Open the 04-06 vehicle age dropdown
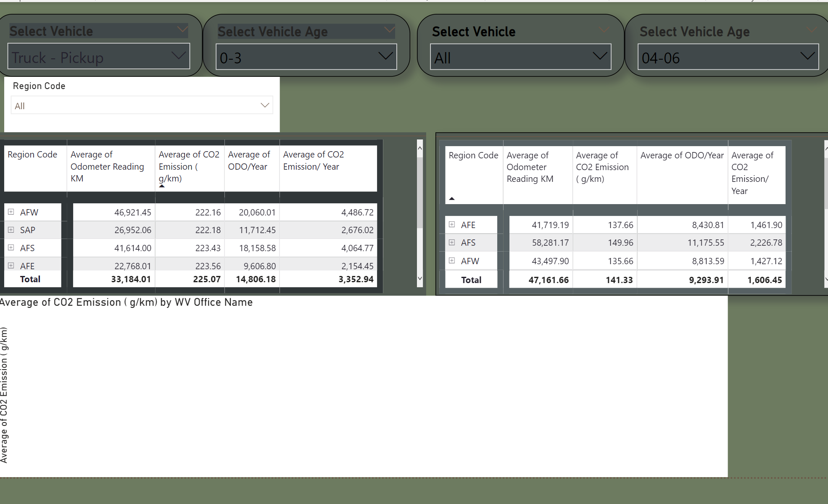 pyautogui.click(x=728, y=57)
